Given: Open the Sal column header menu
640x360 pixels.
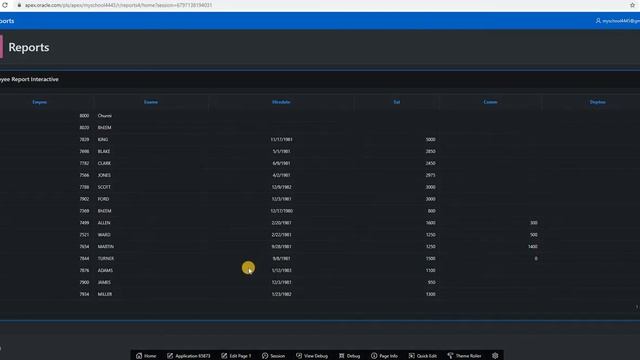Looking at the screenshot, I should [397, 102].
